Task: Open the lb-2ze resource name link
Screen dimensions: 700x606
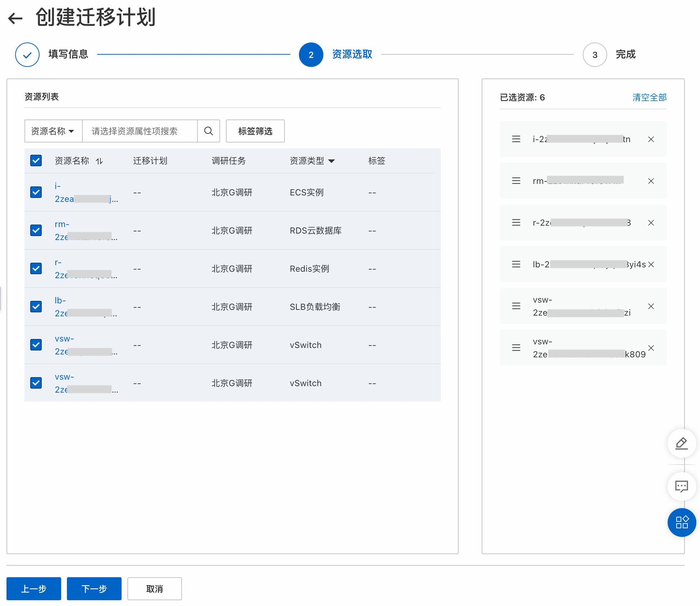Action: point(86,307)
